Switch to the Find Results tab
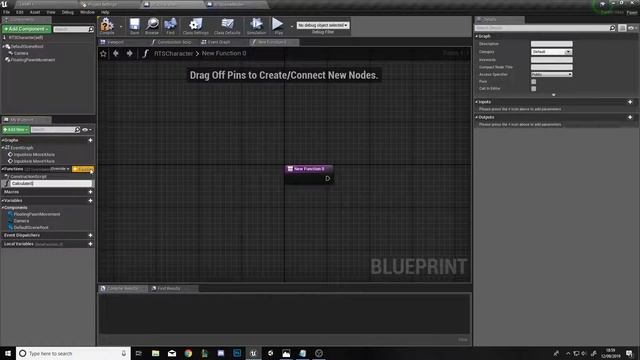Viewport: 640px width, 360px height. tap(169, 289)
